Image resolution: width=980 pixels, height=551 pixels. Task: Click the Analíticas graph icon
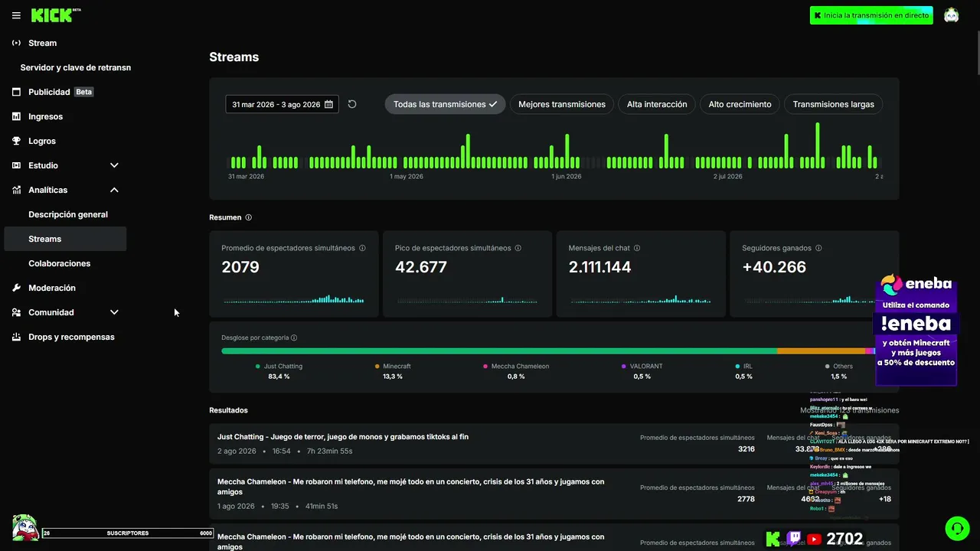pyautogui.click(x=16, y=190)
